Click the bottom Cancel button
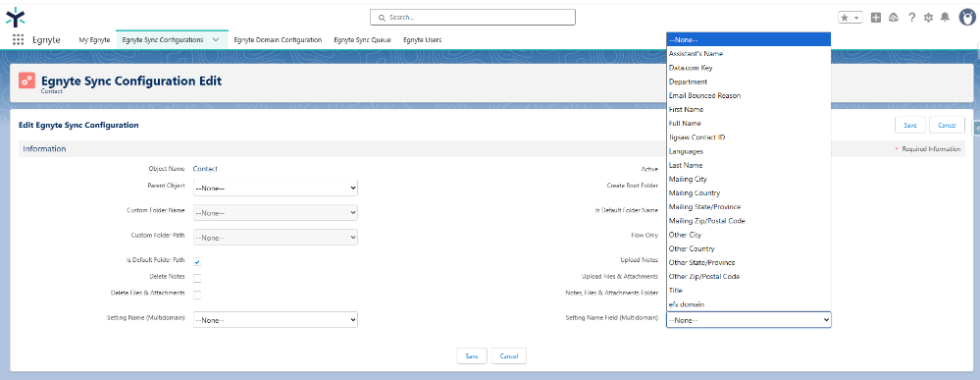The height and width of the screenshot is (380, 980). (x=509, y=355)
